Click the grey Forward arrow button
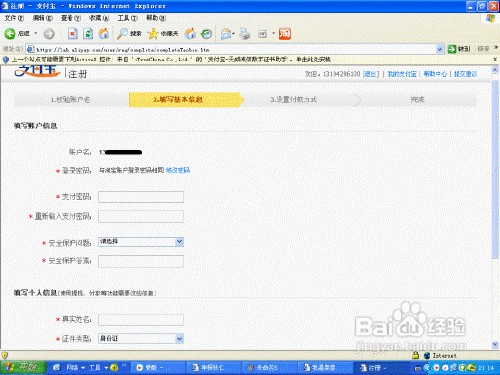Image resolution: width=500 pixels, height=375 pixels. pos(49,34)
